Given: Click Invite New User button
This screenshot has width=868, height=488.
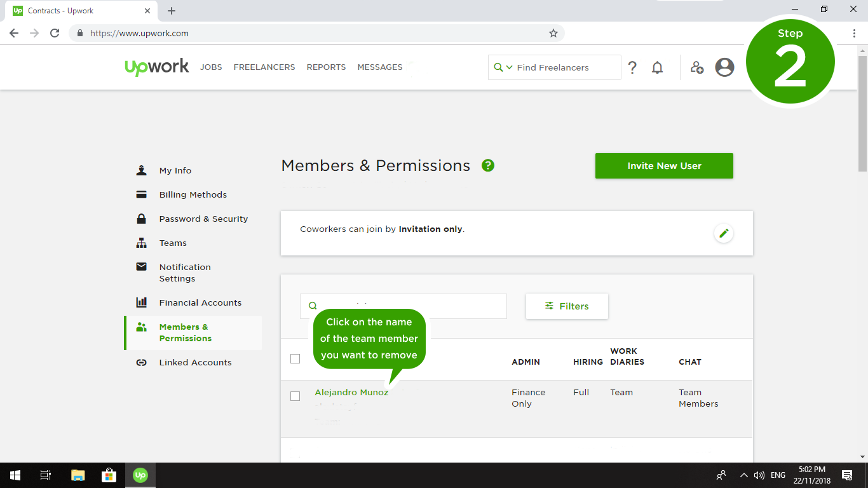Looking at the screenshot, I should coord(664,166).
